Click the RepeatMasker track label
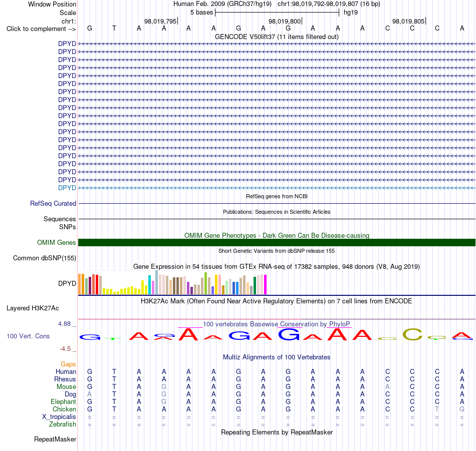This screenshot has height=451, width=476. [x=55, y=439]
